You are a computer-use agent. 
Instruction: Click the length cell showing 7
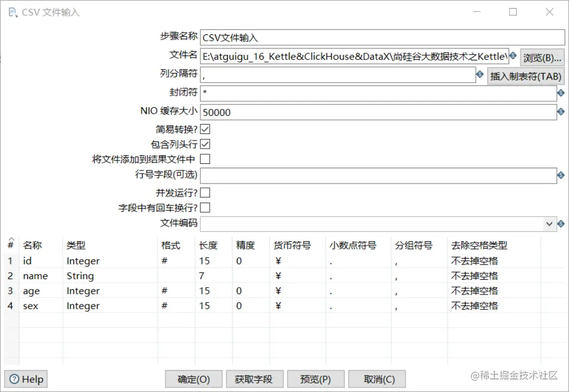click(213, 276)
